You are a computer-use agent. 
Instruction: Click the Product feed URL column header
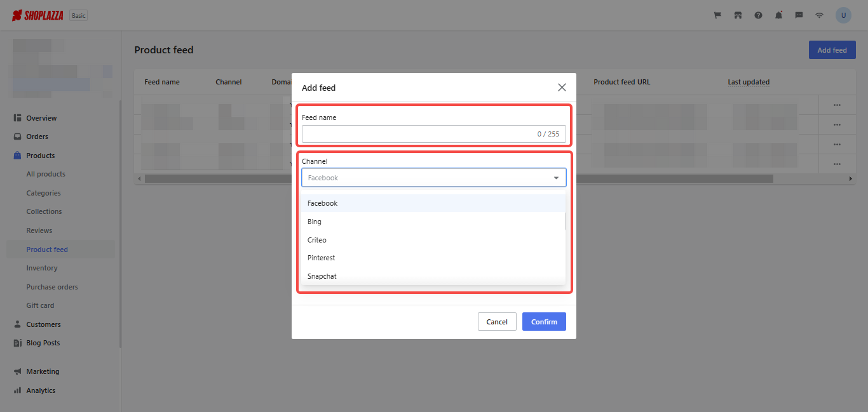tap(622, 82)
